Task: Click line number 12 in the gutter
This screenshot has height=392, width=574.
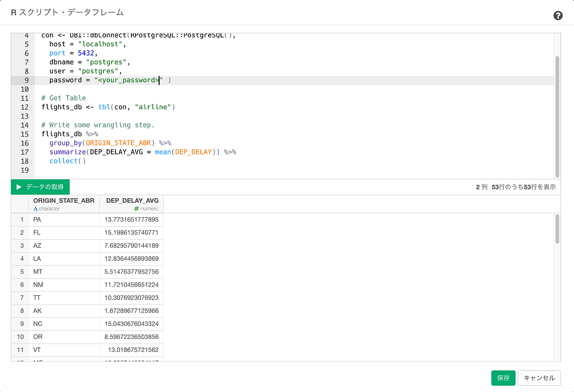Action: click(x=24, y=107)
